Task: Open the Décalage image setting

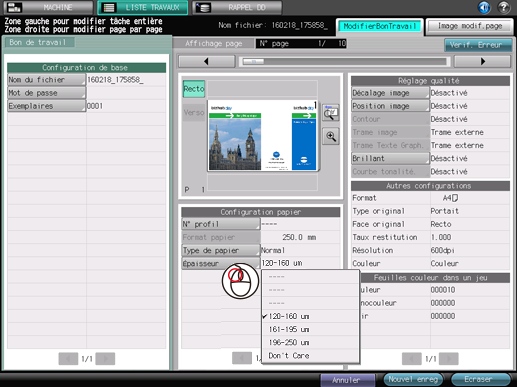Action: 390,93
